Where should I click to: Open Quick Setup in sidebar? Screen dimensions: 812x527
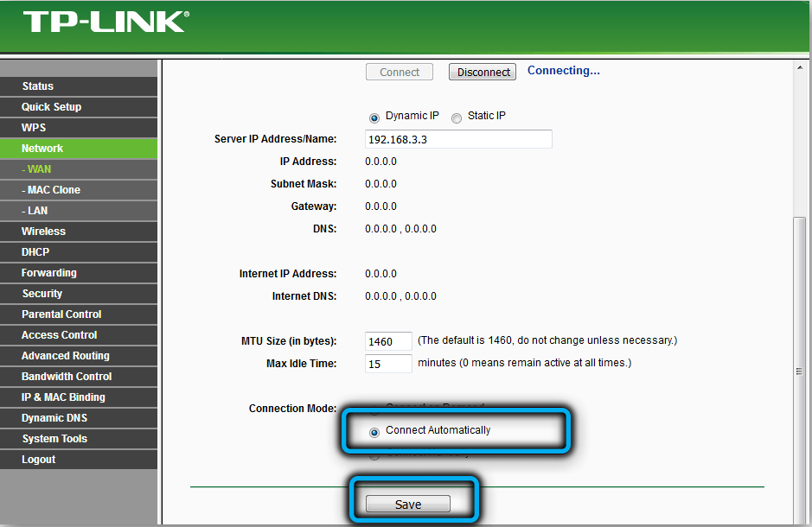(x=79, y=107)
